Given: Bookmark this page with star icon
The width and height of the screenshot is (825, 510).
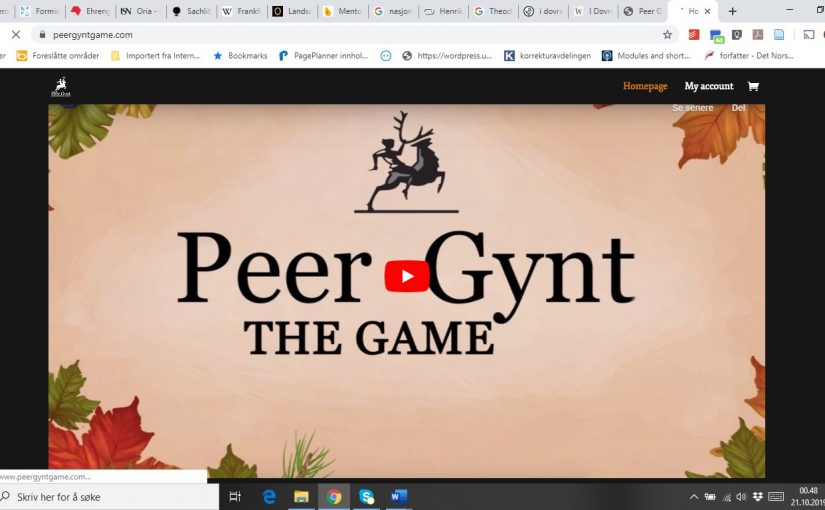Looking at the screenshot, I should pyautogui.click(x=667, y=35).
